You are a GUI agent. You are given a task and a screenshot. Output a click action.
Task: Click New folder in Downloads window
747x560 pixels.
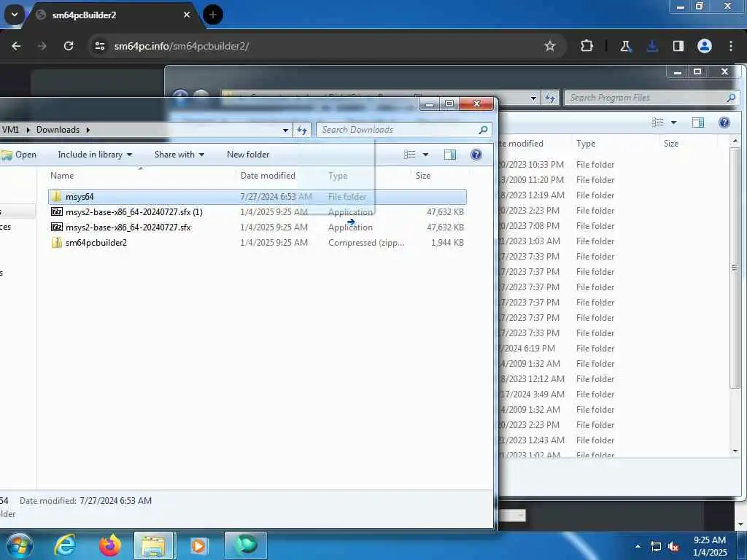(x=248, y=155)
